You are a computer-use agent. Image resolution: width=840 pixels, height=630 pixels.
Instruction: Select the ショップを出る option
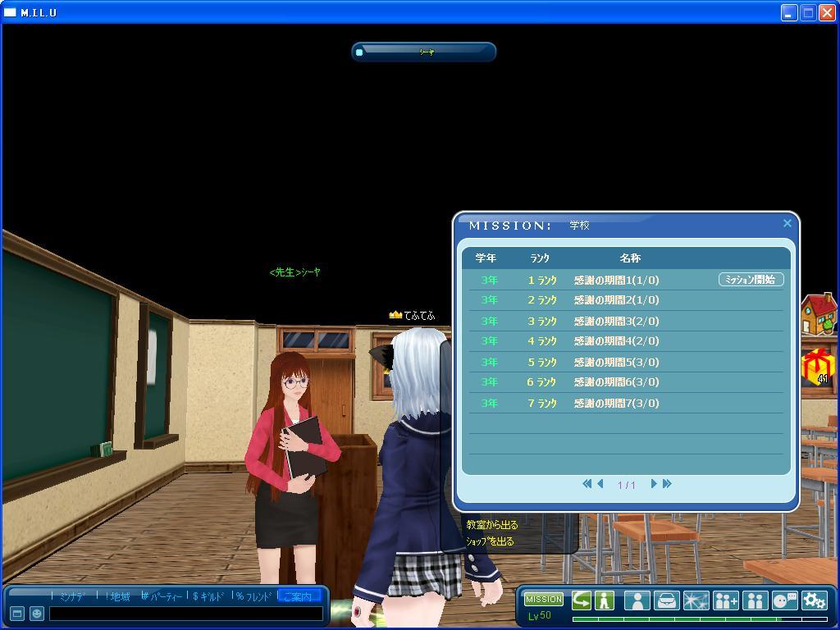tap(490, 541)
